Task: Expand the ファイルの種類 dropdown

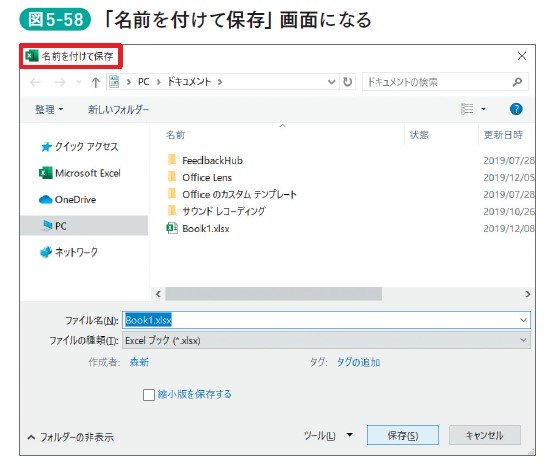Action: [x=326, y=340]
